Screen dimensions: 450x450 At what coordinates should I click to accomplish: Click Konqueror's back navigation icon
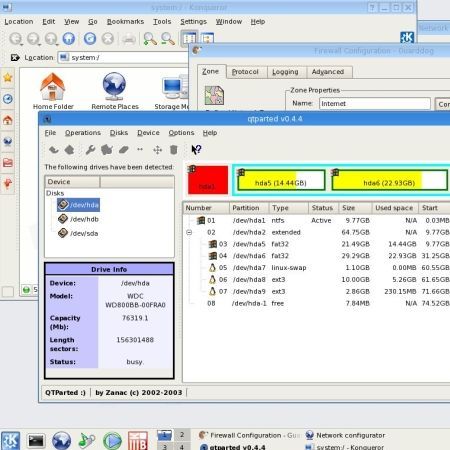tap(15, 39)
